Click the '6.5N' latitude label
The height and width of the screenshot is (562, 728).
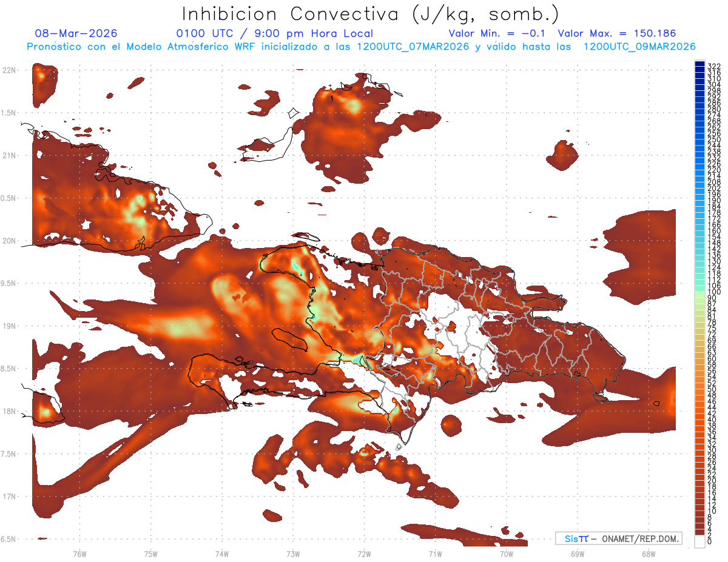[8, 539]
